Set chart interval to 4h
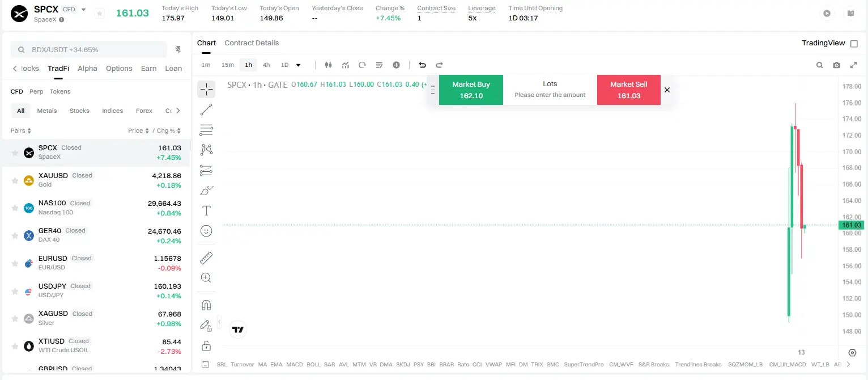 266,65
